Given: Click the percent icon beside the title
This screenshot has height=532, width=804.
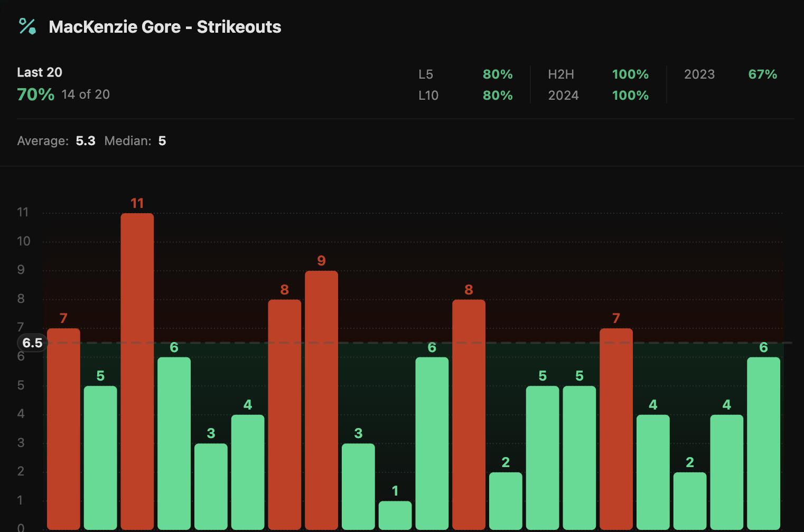Looking at the screenshot, I should click(27, 26).
